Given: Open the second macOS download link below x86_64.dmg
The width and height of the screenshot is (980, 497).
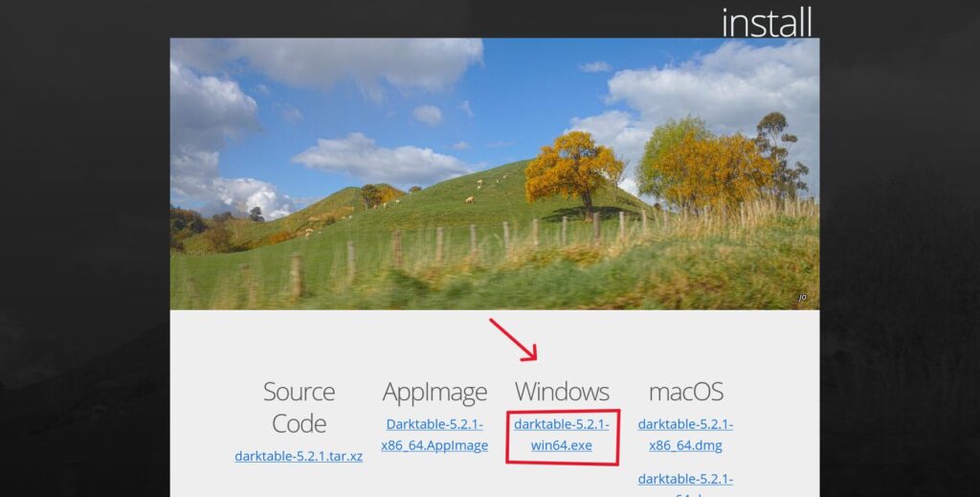Looking at the screenshot, I should [685, 485].
